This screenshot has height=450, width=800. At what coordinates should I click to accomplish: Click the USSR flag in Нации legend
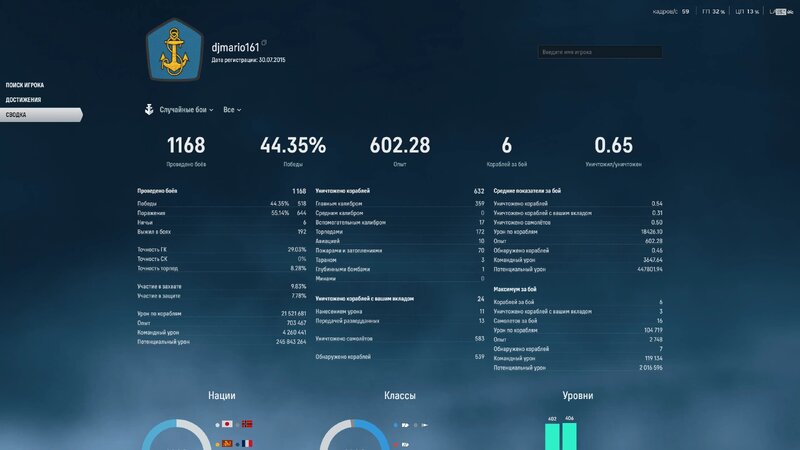[x=227, y=443]
